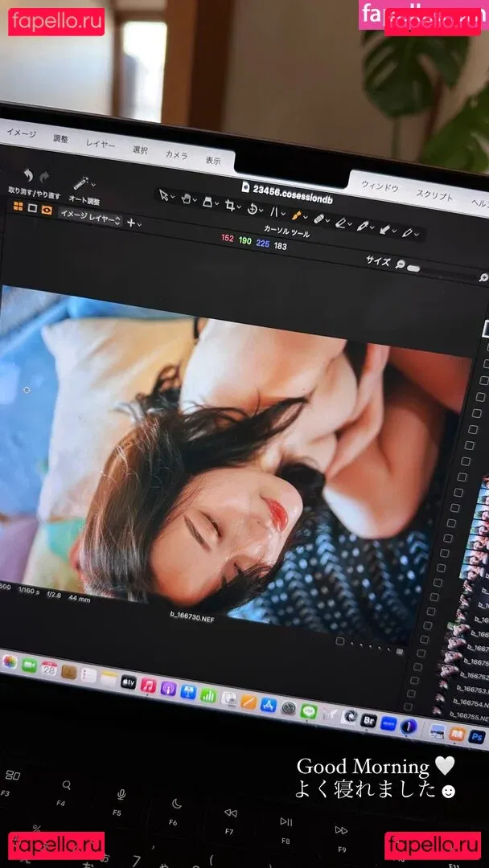Open the レイヤー menu
The width and height of the screenshot is (489, 868).
coord(101,144)
